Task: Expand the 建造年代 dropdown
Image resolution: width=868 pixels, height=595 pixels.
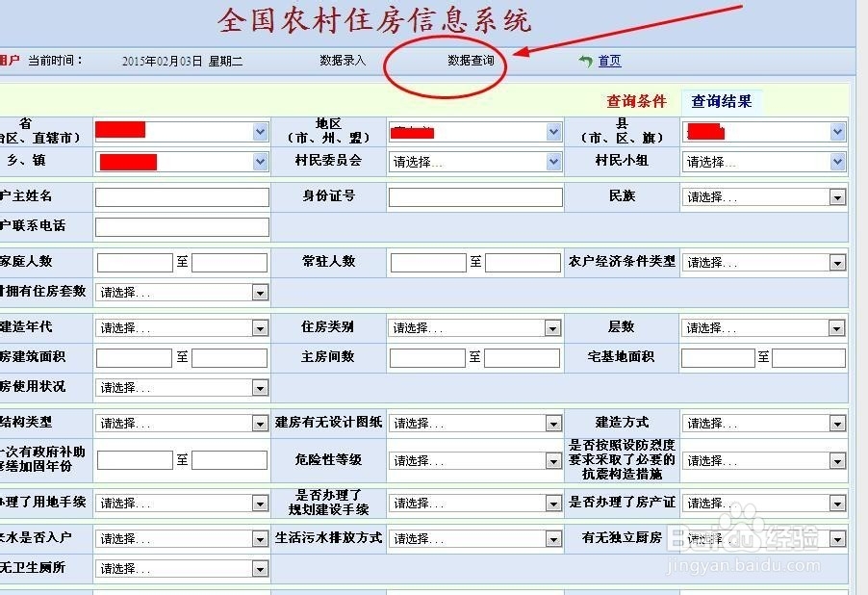Action: point(259,327)
